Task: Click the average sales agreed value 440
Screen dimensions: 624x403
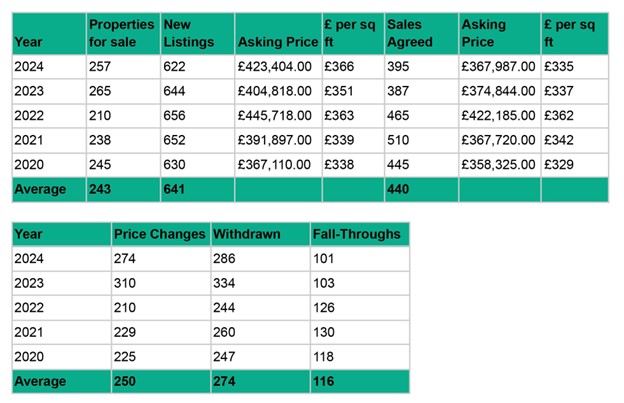Action: (400, 189)
